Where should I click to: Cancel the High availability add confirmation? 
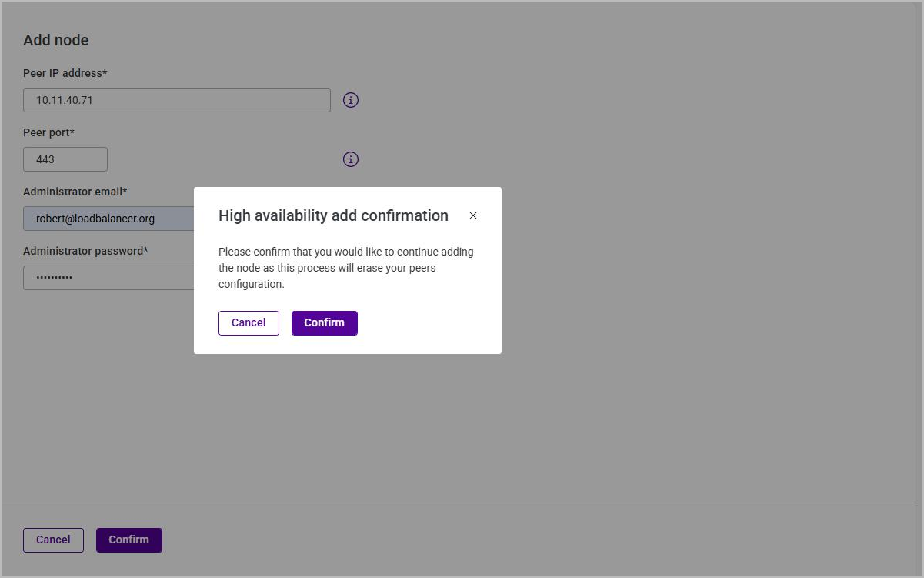[x=249, y=323]
